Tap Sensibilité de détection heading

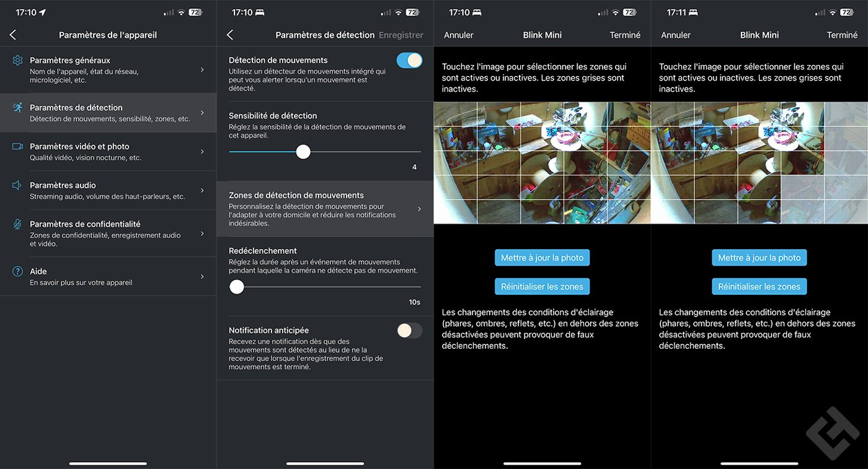pos(273,116)
